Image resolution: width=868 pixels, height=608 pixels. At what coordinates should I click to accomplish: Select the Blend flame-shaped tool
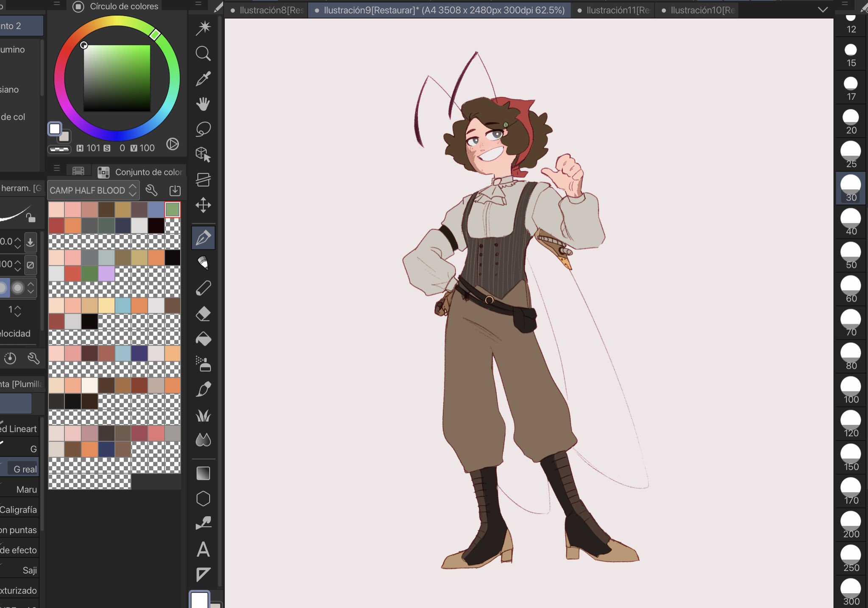point(203,440)
